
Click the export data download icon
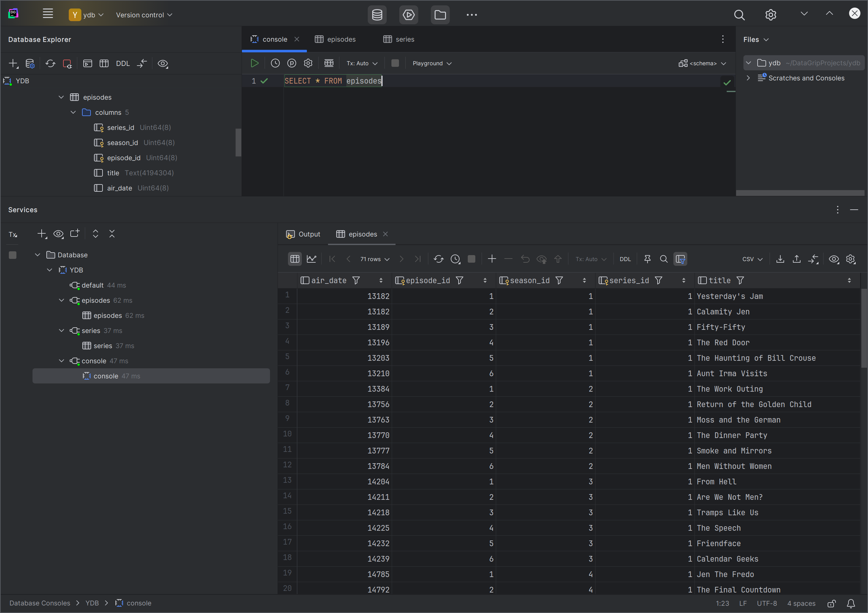click(780, 259)
